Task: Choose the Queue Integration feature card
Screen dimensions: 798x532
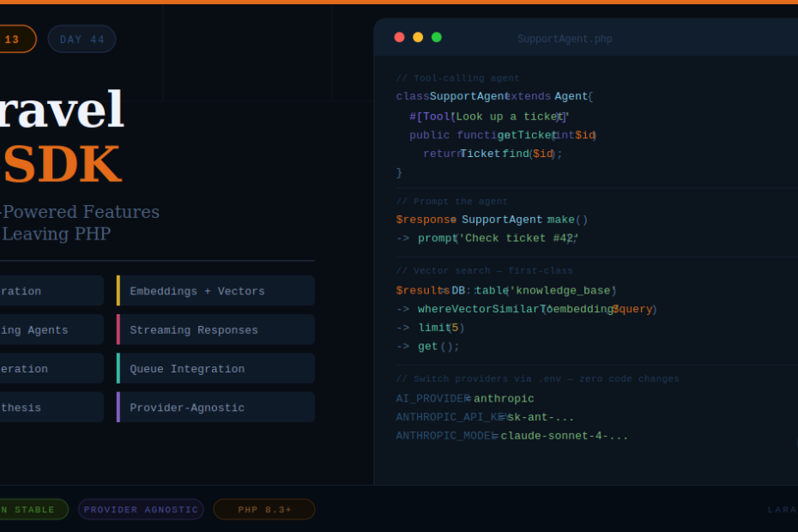Action: [x=216, y=369]
